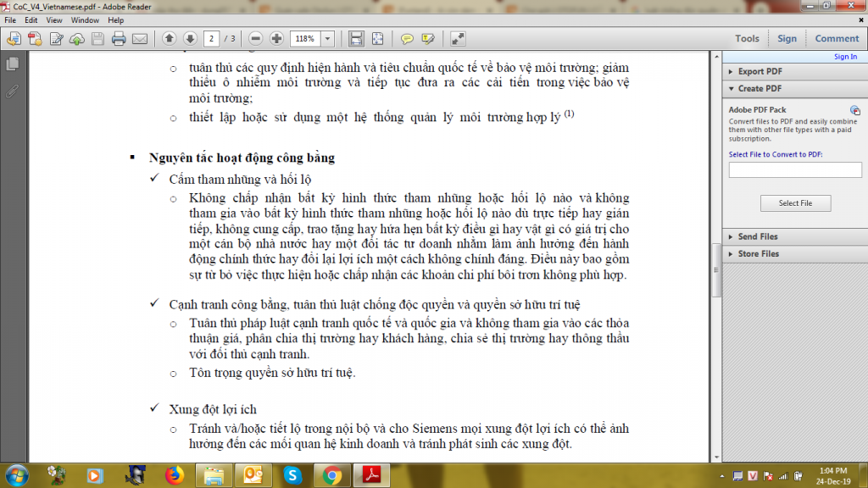868x488 pixels.
Task: Click the network signal tray icon
Action: pos(782,476)
